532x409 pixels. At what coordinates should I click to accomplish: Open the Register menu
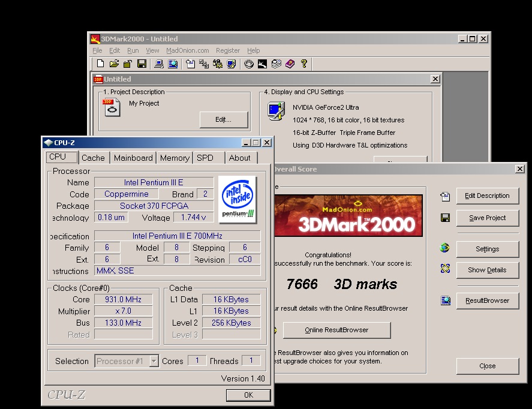click(x=228, y=50)
